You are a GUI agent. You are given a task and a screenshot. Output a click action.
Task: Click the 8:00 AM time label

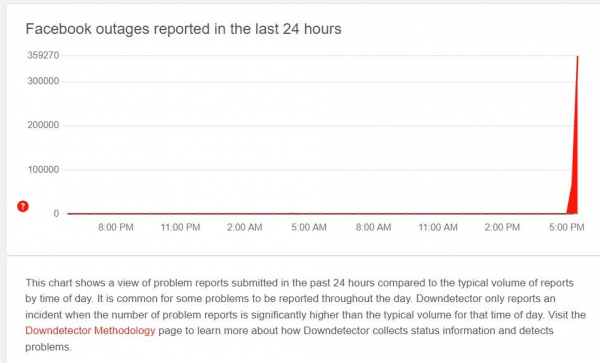click(x=373, y=227)
